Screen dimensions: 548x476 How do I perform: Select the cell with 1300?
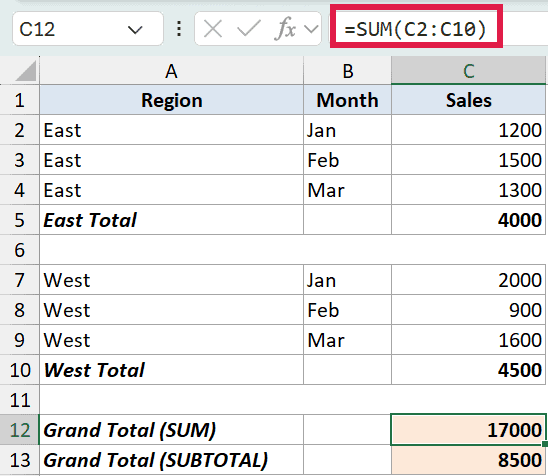(468, 190)
